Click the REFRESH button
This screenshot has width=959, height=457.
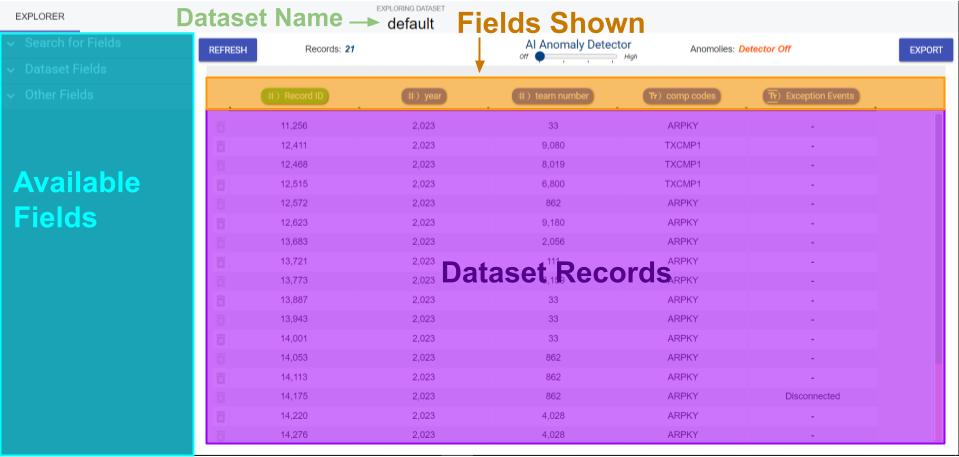(x=228, y=50)
